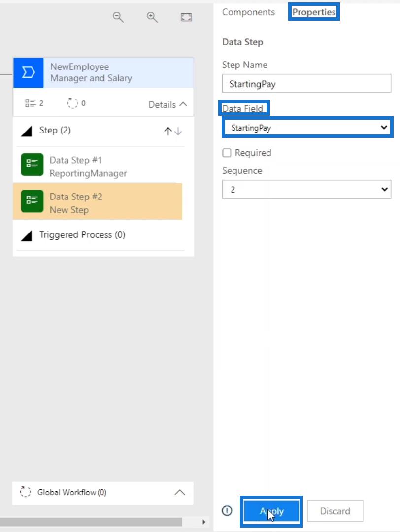Screen dimensions: 400x532
Task: Click the info icon beside Apply
Action: pyautogui.click(x=227, y=511)
